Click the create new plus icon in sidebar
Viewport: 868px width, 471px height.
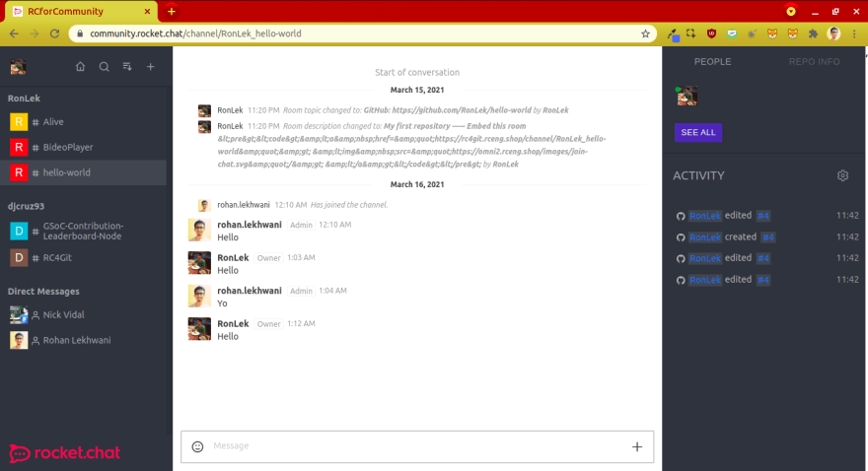tap(151, 66)
